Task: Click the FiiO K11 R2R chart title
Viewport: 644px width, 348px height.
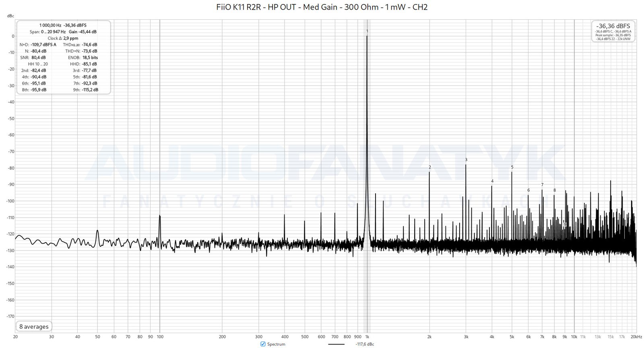Action: [322, 7]
